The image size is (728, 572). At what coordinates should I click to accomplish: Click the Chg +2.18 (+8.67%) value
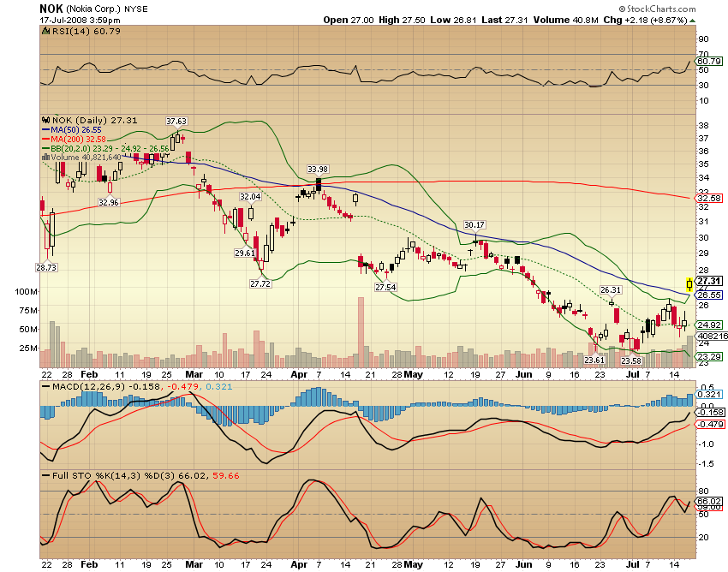[x=645, y=20]
